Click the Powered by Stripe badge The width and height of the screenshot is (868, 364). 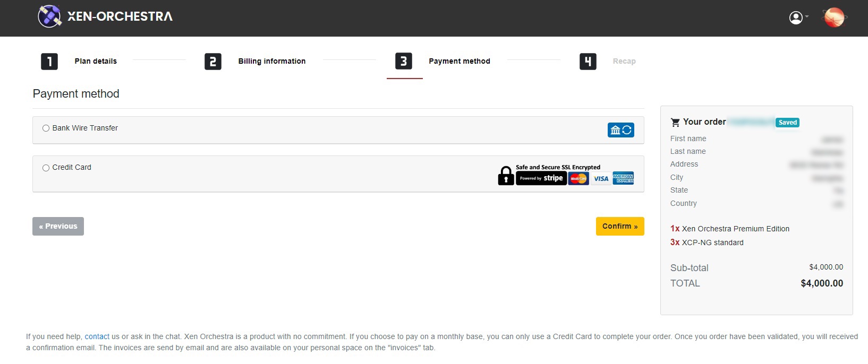click(x=541, y=178)
